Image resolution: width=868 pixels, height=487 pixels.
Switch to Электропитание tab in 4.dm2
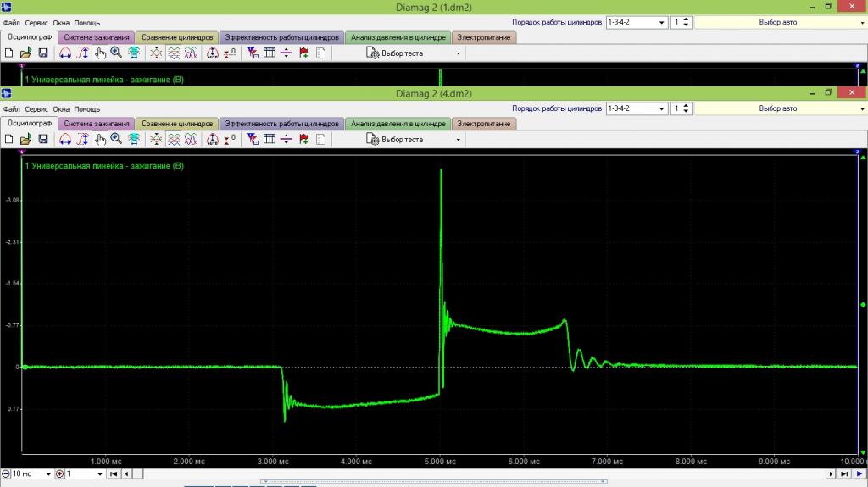(484, 124)
